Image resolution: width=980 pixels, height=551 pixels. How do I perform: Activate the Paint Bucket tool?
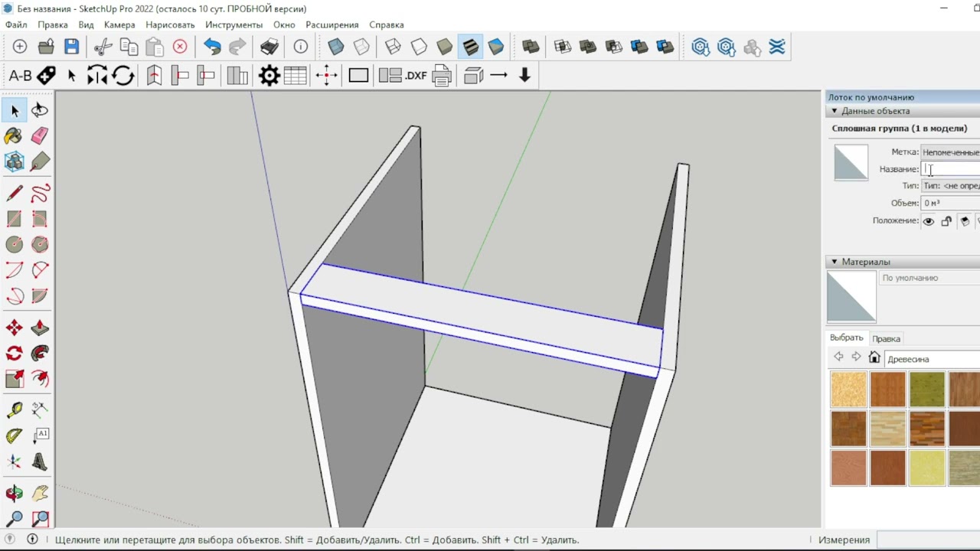(14, 135)
